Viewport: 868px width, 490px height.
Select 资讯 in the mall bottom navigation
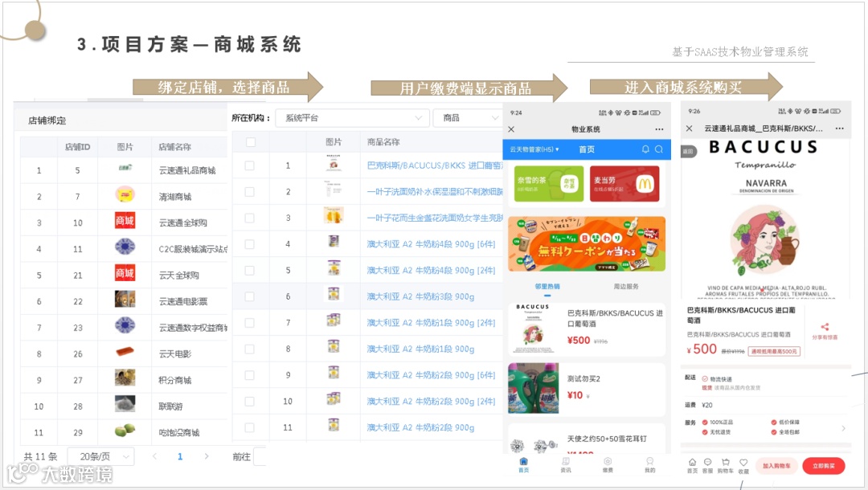566,464
